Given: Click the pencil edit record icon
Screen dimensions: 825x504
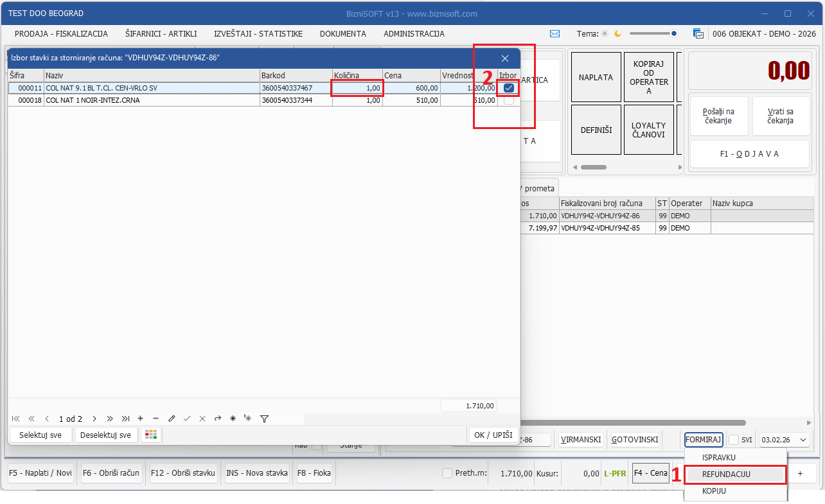Looking at the screenshot, I should [x=172, y=419].
